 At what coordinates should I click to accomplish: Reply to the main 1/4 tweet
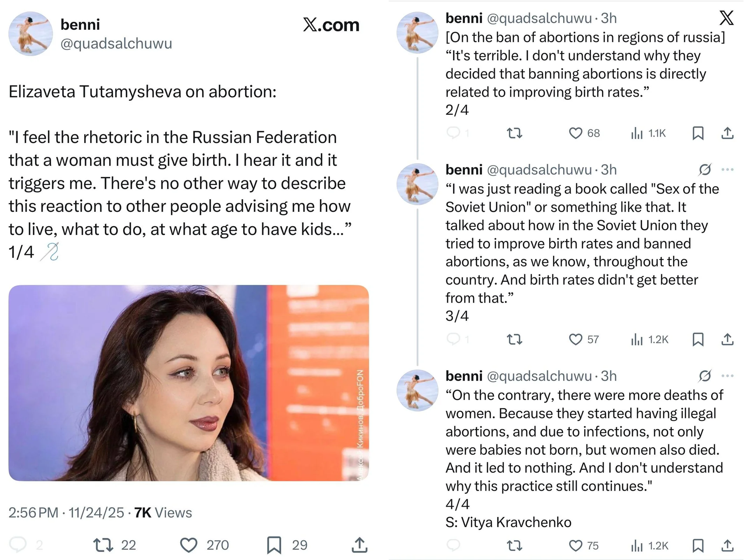18,544
